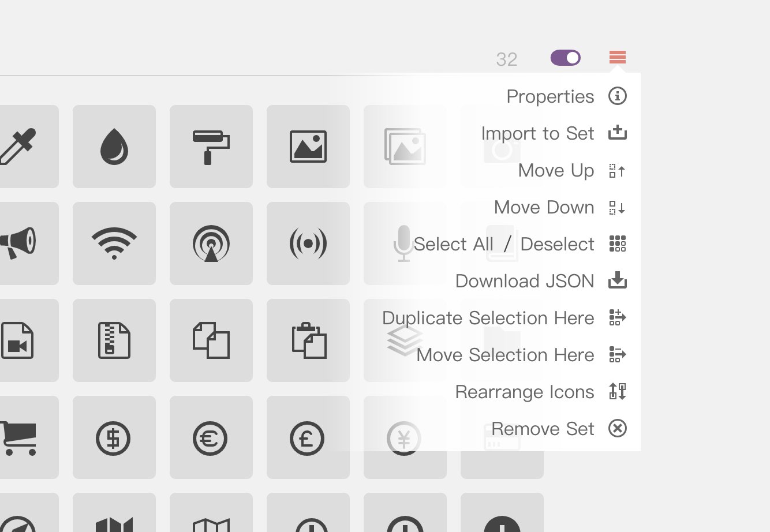The image size is (770, 532).
Task: Pick the Wi-Fi signal icon
Action: (114, 243)
